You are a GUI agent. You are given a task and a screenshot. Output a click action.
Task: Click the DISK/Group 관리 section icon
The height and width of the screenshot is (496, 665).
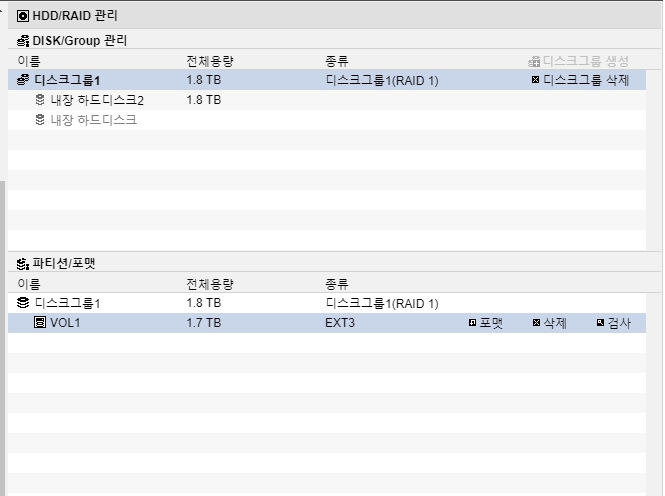click(23, 41)
